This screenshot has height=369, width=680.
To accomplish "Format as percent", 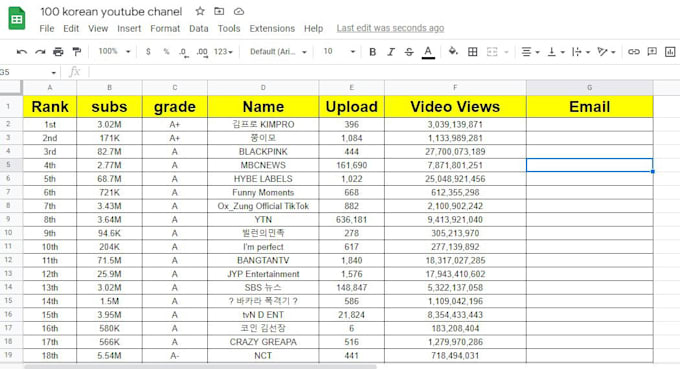I will 166,52.
